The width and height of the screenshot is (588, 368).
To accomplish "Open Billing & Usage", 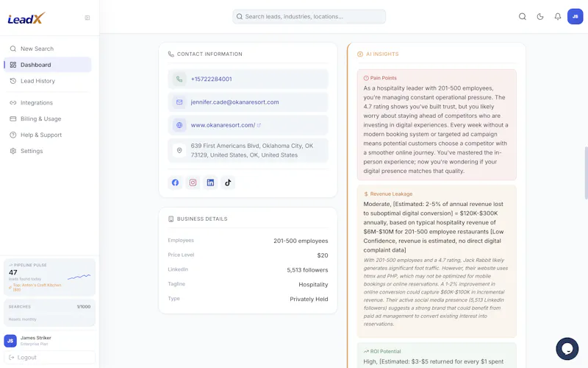I will [x=48, y=118].
